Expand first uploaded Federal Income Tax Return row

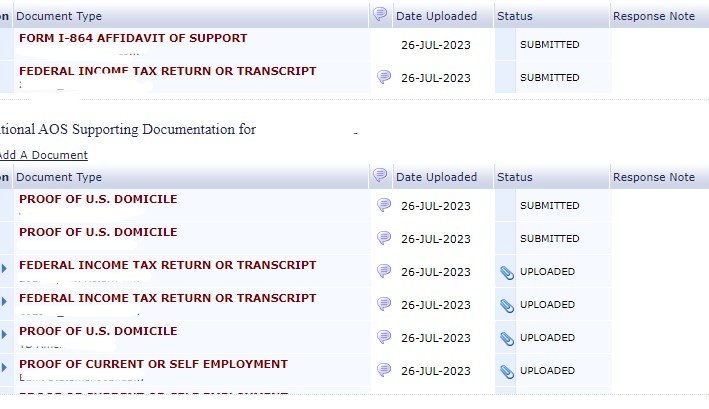click(4, 268)
